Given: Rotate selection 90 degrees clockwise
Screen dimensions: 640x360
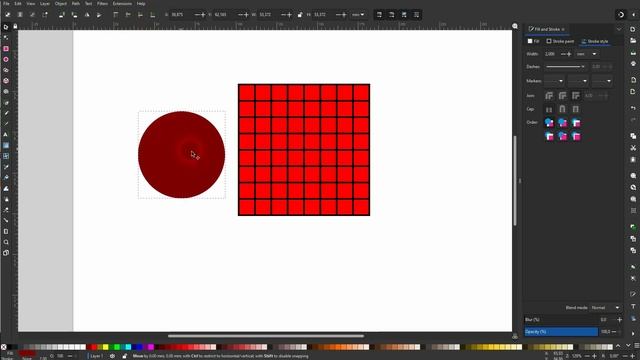Looking at the screenshot, I should coord(74,15).
